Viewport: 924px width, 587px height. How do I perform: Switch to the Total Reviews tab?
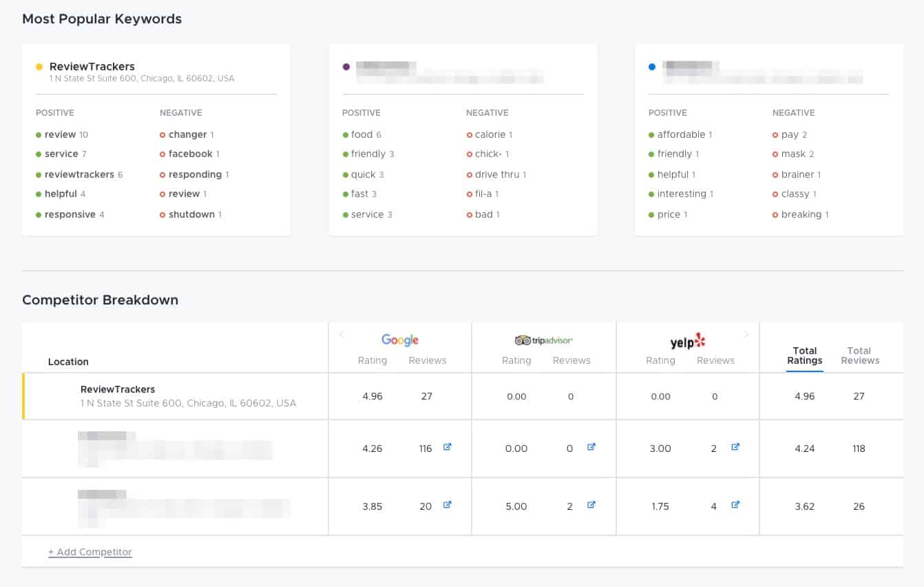tap(859, 356)
